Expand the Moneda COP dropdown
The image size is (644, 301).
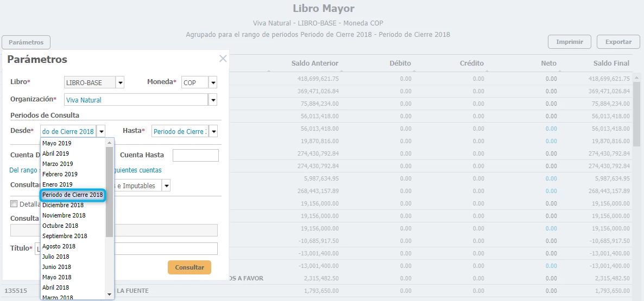click(x=213, y=82)
